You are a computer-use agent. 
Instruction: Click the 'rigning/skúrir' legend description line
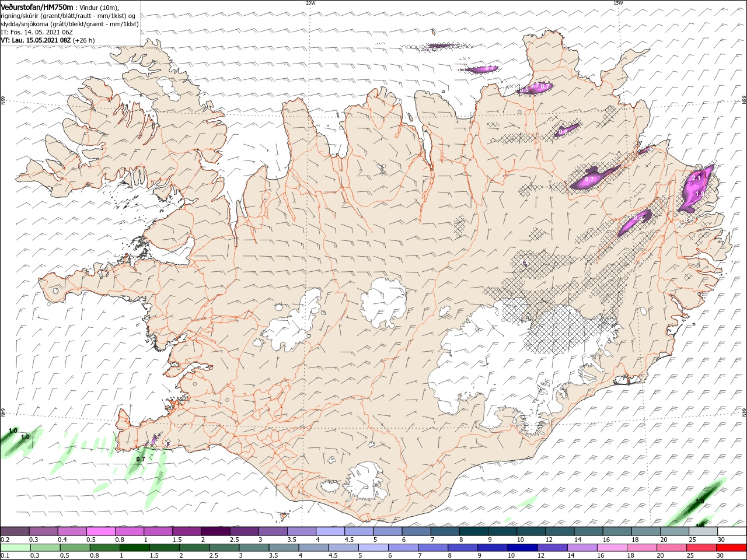point(68,16)
